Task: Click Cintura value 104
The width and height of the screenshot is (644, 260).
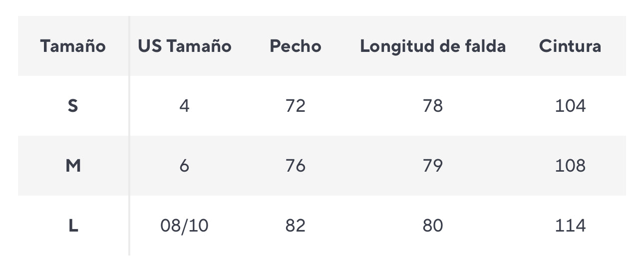Action: click(570, 106)
